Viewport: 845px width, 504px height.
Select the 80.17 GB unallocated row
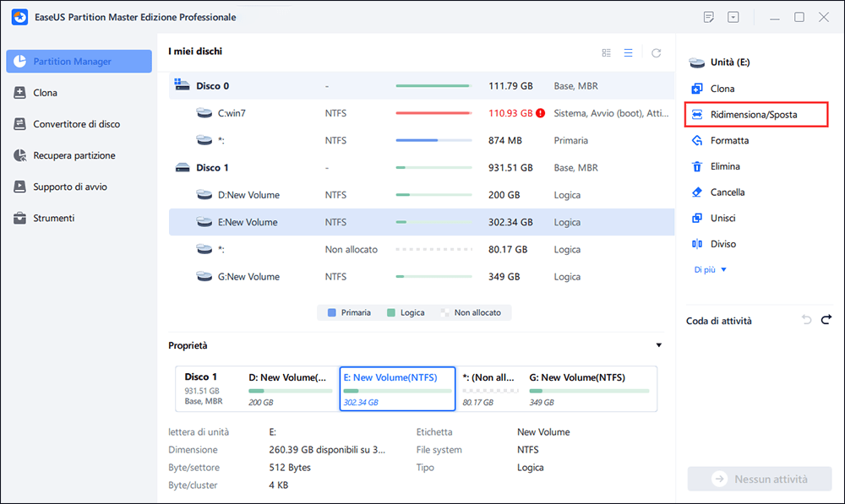[x=422, y=249]
